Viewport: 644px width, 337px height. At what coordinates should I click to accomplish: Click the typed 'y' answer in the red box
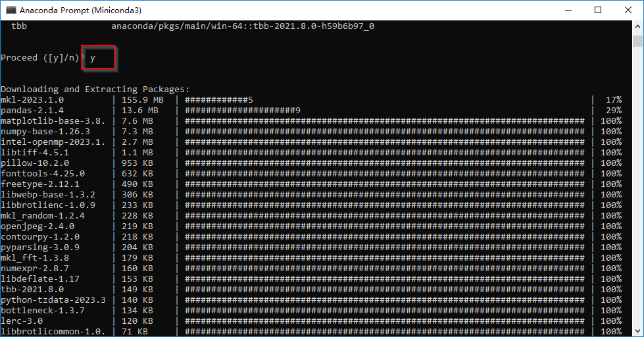click(93, 58)
